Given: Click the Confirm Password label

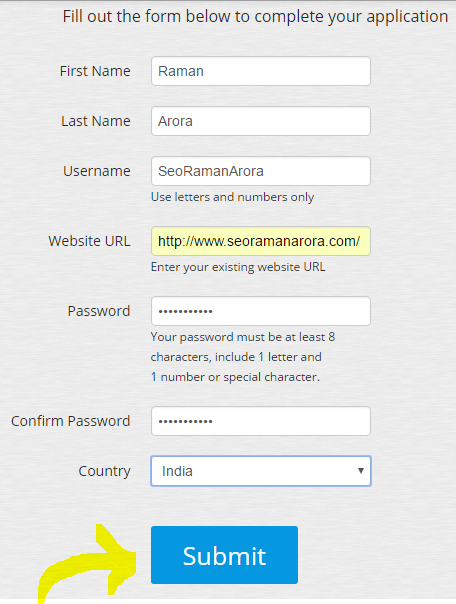Looking at the screenshot, I should pyautogui.click(x=71, y=421).
